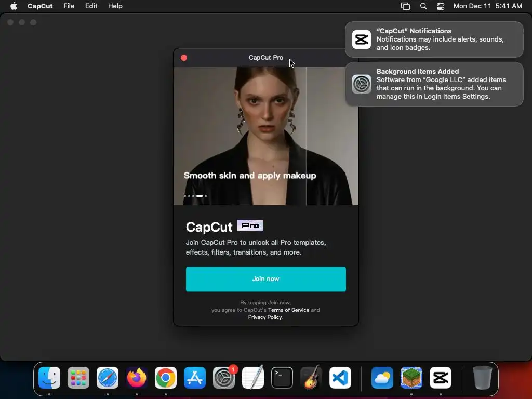Image resolution: width=532 pixels, height=399 pixels.
Task: Open the Help menu
Action: coord(115,6)
